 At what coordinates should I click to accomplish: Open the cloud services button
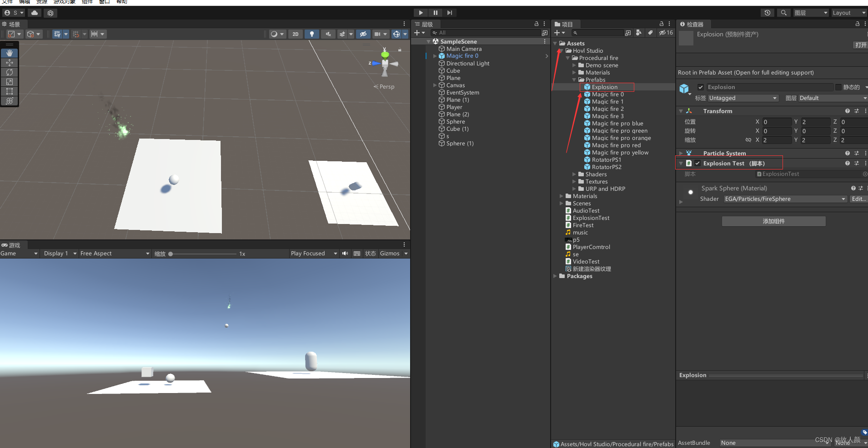pos(35,13)
